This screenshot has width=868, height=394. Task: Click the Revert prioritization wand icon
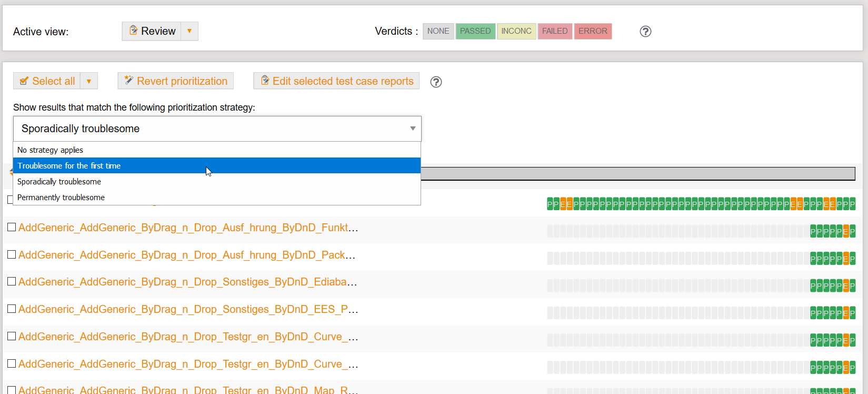128,81
